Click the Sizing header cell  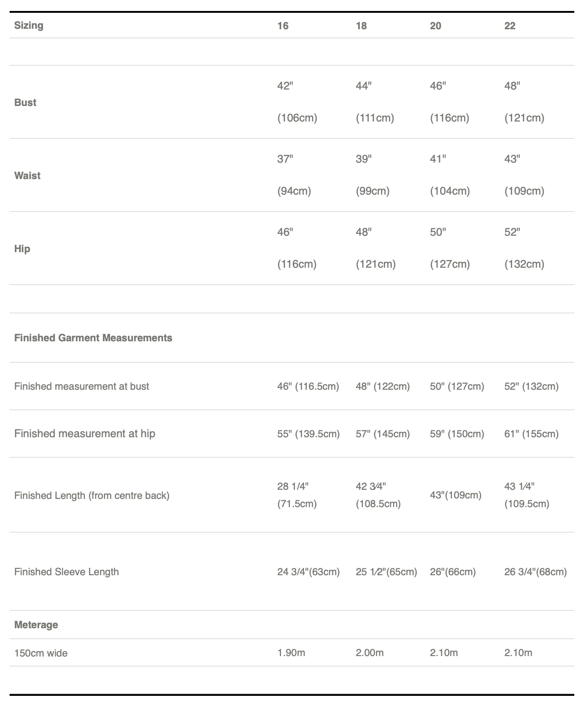[x=29, y=26]
